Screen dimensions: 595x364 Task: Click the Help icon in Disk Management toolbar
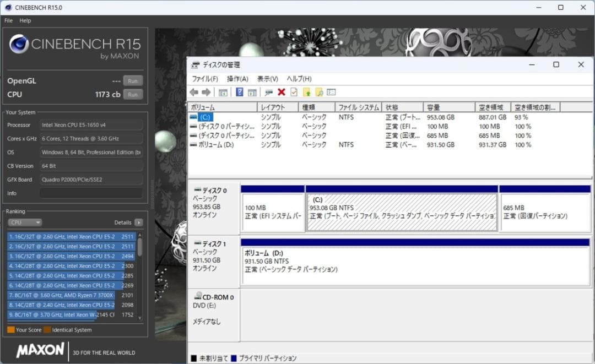[x=240, y=92]
